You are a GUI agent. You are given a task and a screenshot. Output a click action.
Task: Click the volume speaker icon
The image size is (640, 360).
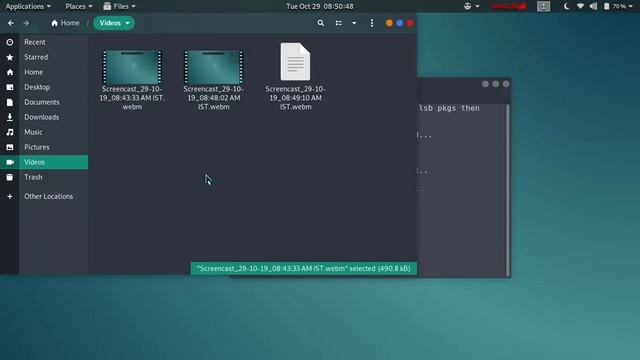coord(593,6)
